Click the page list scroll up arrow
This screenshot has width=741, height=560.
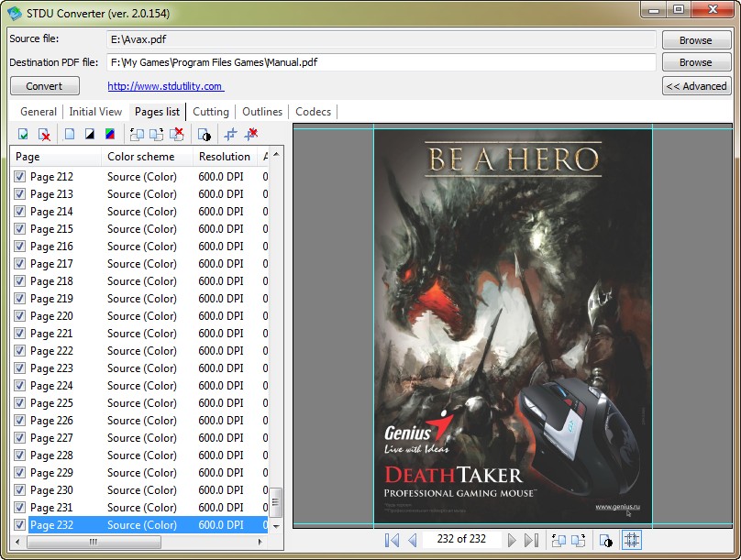[x=276, y=154]
